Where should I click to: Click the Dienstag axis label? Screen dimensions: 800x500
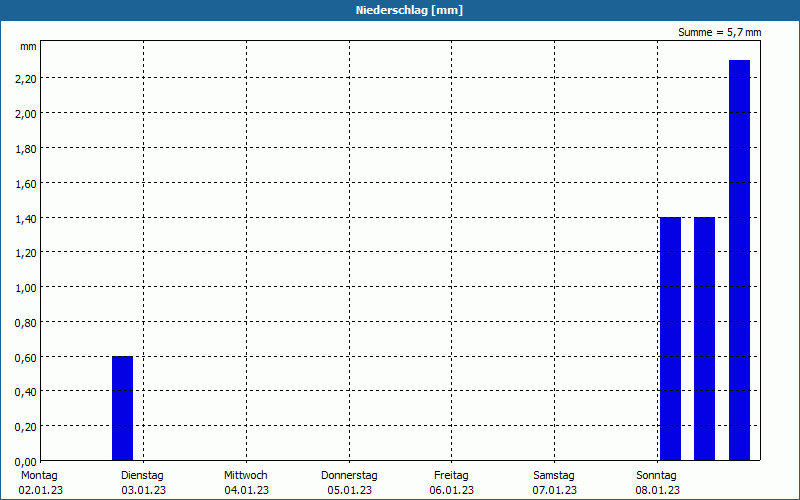[x=142, y=476]
